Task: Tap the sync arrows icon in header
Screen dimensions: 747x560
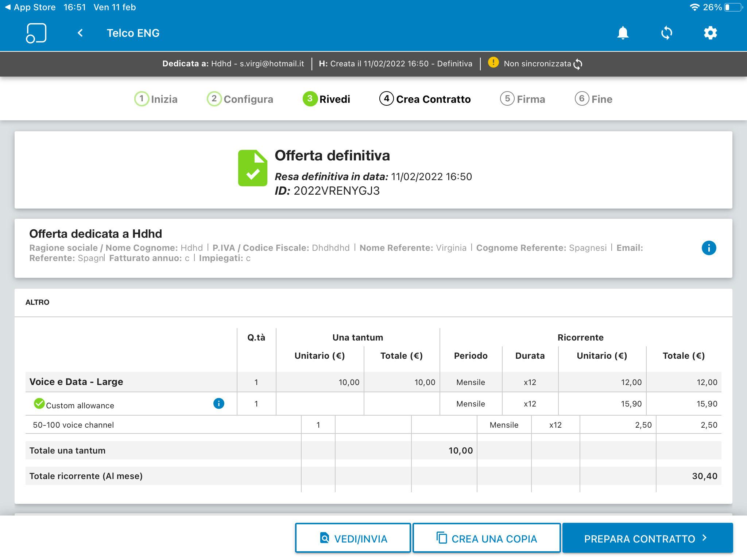Action: click(666, 33)
